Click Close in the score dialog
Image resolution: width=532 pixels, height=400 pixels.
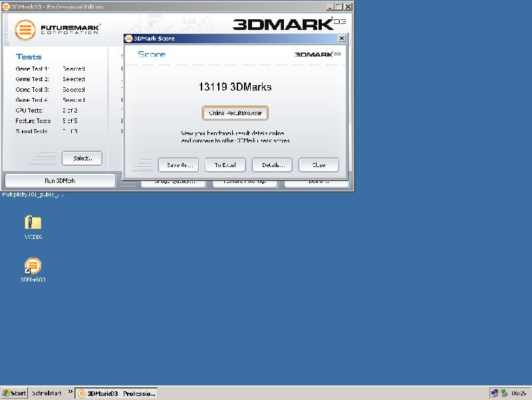(319, 165)
